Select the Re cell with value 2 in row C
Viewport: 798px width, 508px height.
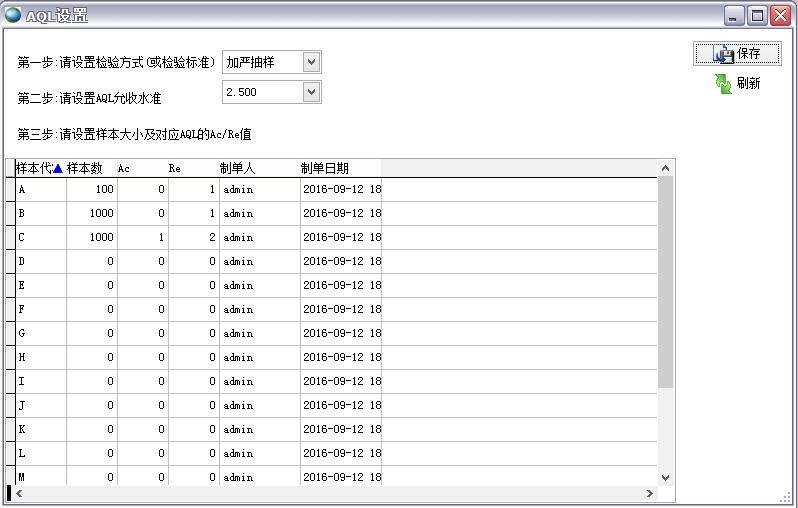point(193,237)
